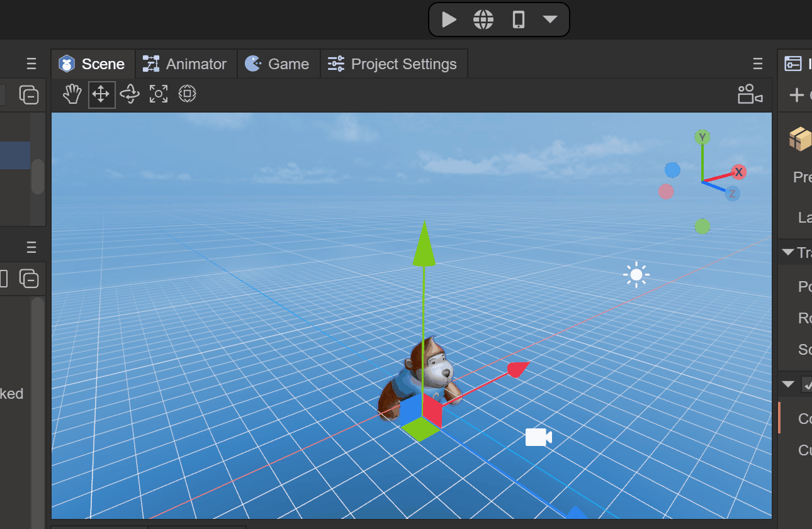The width and height of the screenshot is (812, 529).
Task: Toggle the component enabled checkbox in Inspector
Action: click(x=806, y=384)
